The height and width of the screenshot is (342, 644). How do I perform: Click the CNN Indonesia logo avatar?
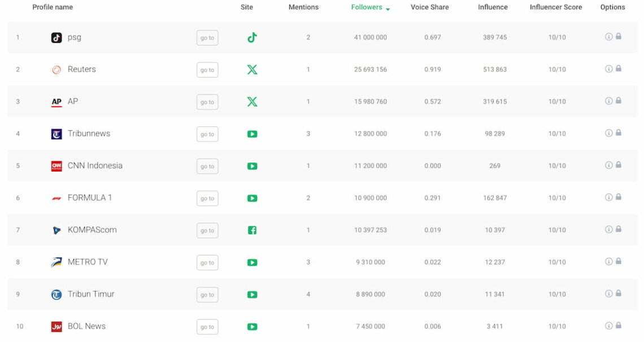pos(56,166)
